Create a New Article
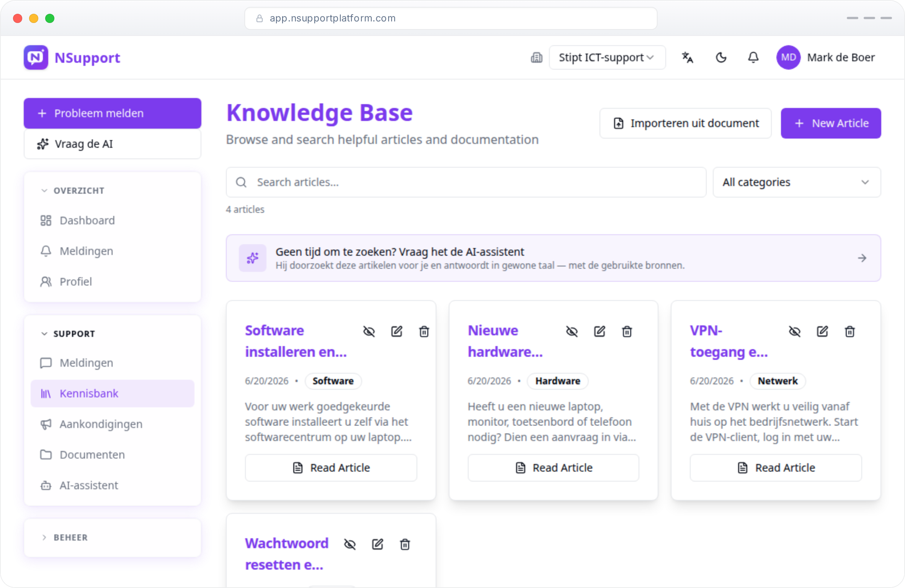The image size is (905, 588). click(x=831, y=123)
